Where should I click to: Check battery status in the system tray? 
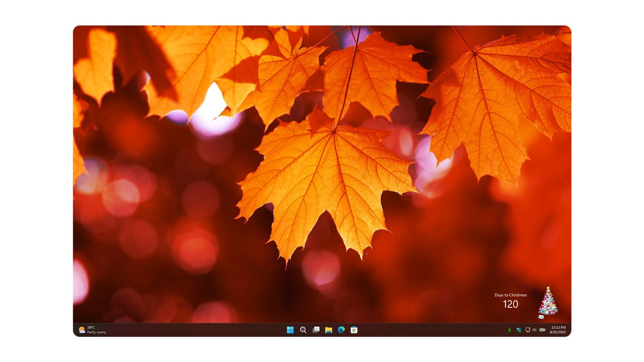(542, 329)
